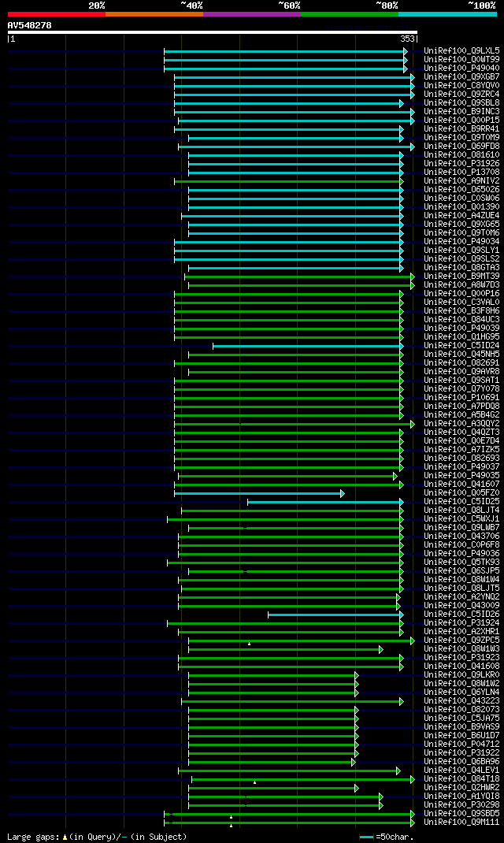Select the UniRef100_C5WXJ1 label
Image resolution: width=504 pixels, height=843 pixels.
coord(461,518)
